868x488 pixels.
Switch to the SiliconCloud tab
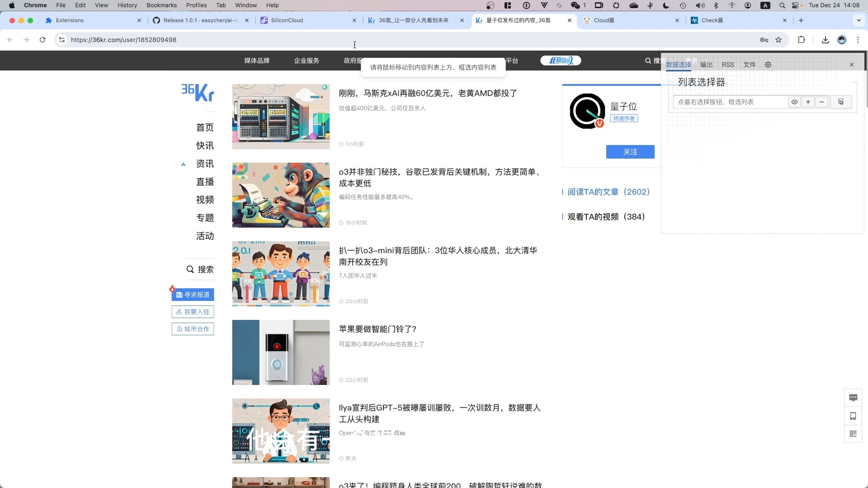(x=308, y=20)
